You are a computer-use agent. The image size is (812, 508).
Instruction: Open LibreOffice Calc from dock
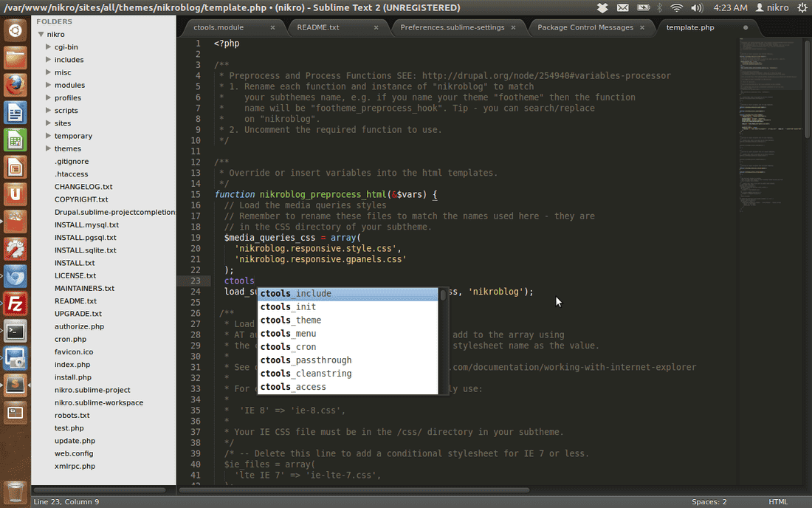click(15, 140)
